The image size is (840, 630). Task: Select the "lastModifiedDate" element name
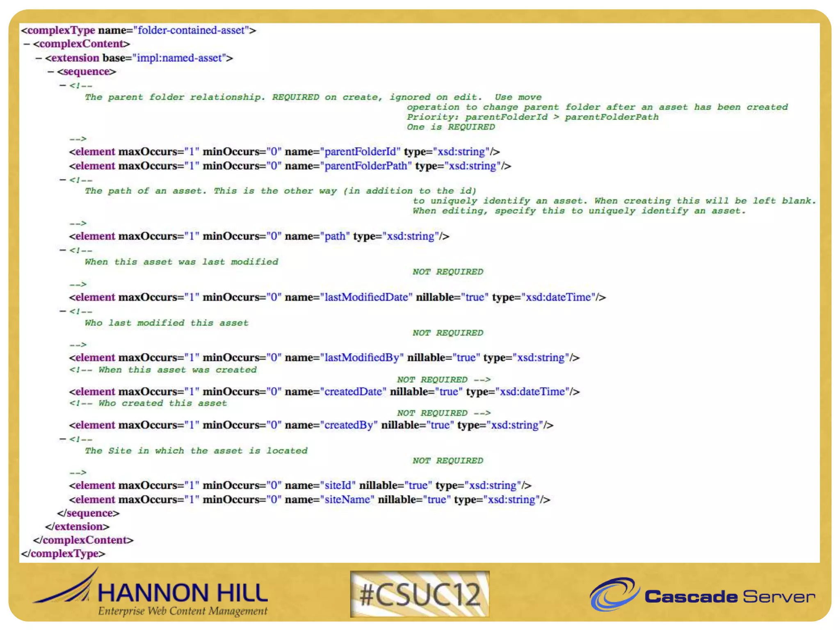[366, 297]
